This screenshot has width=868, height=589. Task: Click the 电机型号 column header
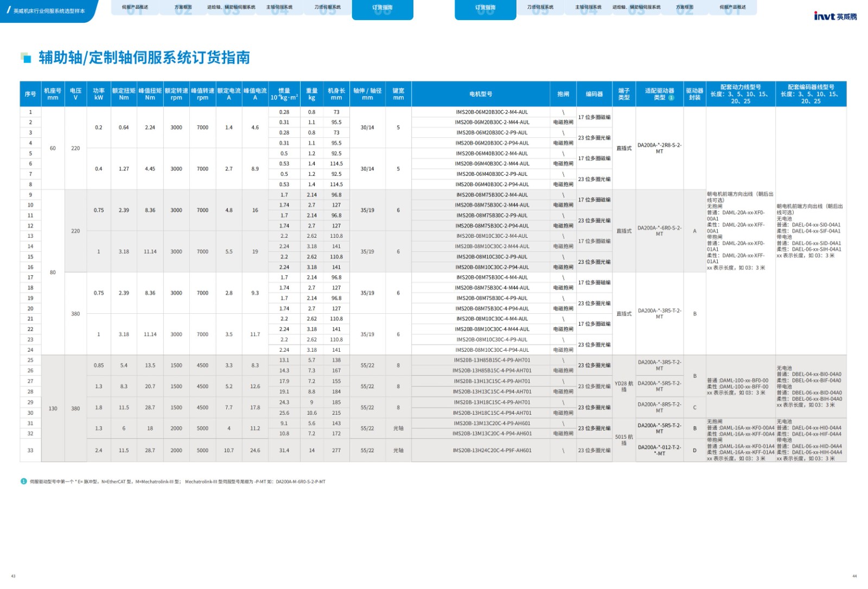(481, 94)
